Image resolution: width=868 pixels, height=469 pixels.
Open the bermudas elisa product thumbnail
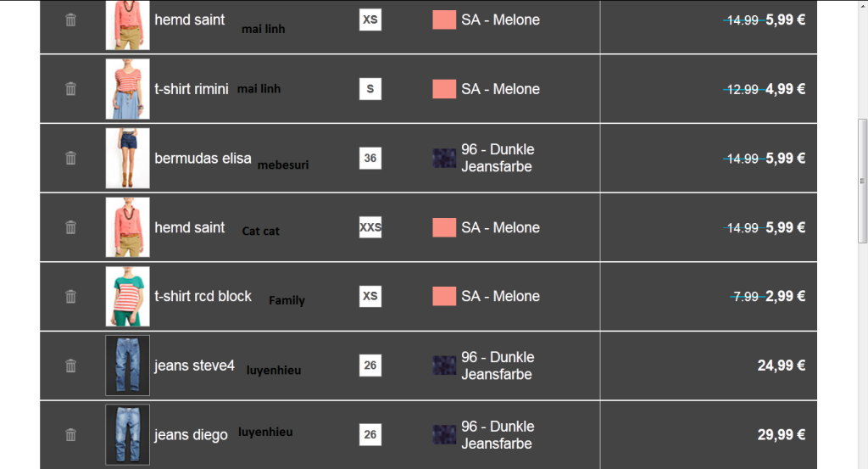point(127,158)
